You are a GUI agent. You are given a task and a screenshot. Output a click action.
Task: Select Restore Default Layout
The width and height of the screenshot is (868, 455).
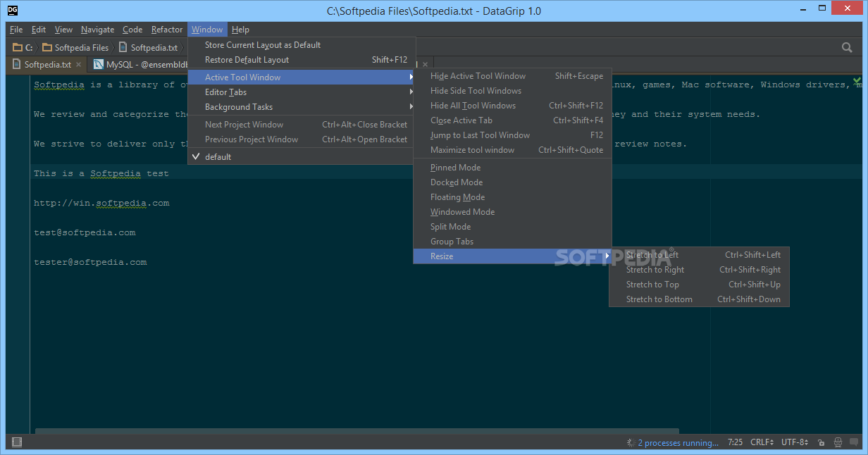tap(302, 59)
